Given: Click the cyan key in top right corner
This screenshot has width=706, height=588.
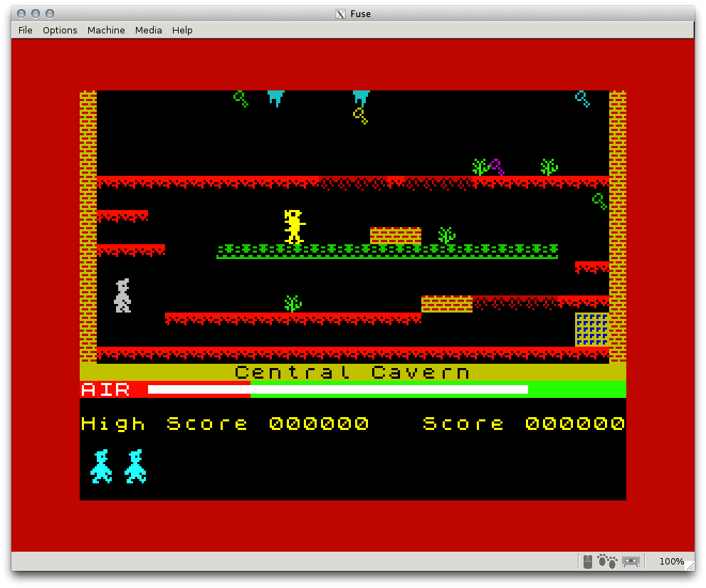Looking at the screenshot, I should click(x=583, y=99).
